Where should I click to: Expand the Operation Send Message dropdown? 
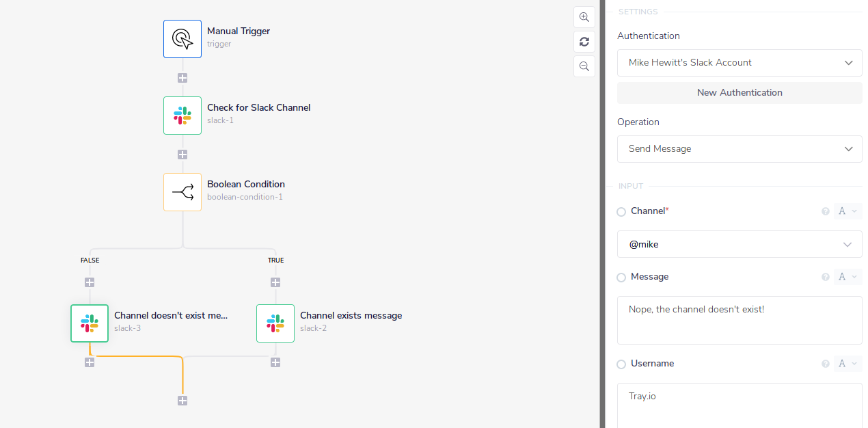tap(740, 149)
